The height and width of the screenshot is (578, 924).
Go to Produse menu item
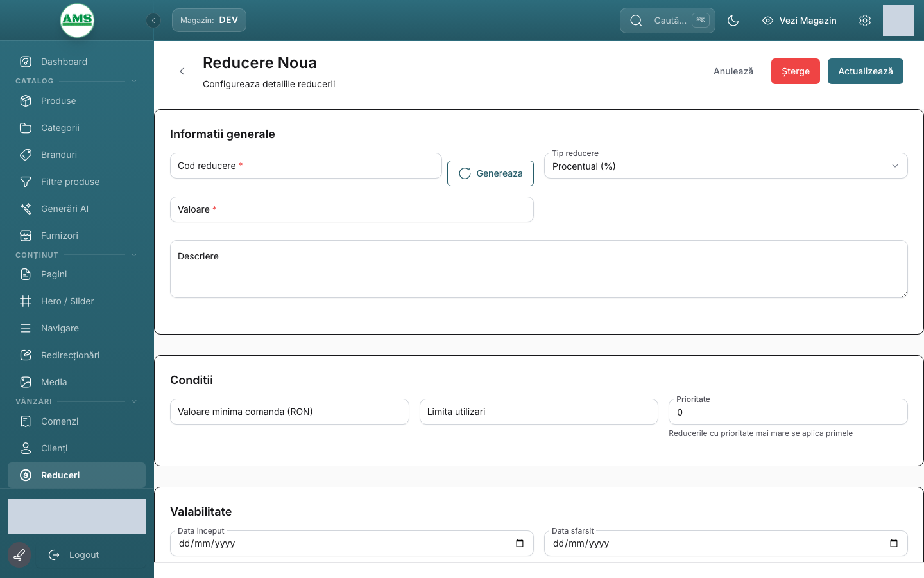(x=76, y=101)
